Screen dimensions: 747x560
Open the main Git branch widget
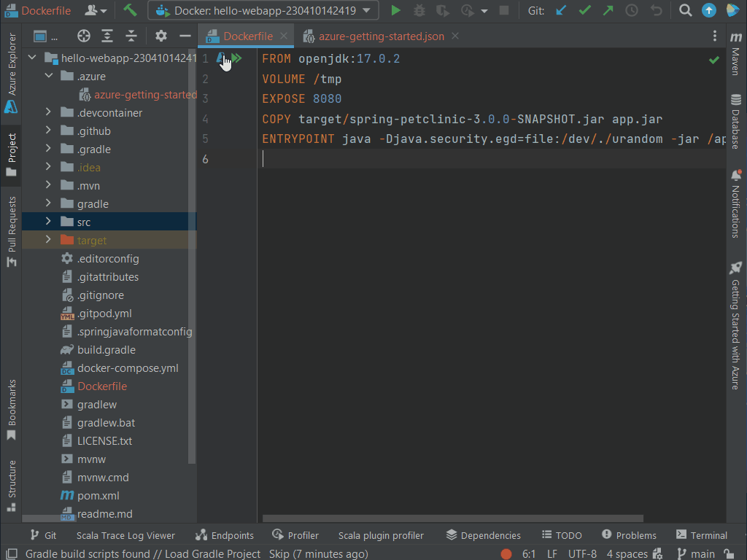696,554
